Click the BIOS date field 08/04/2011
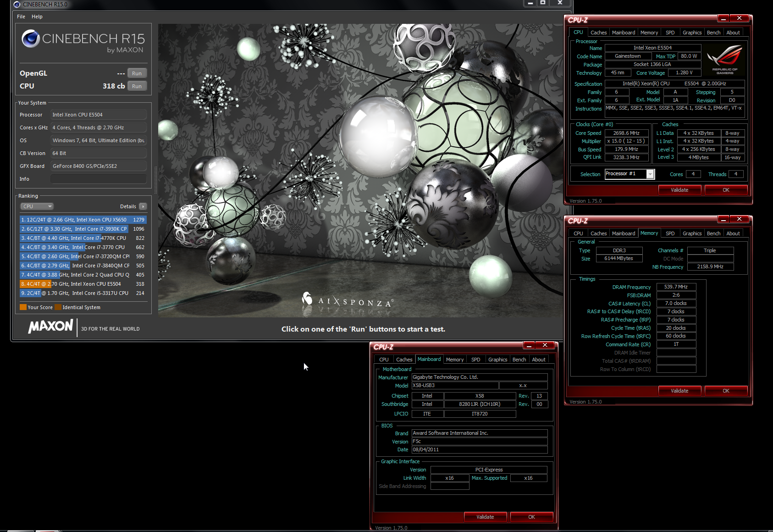Viewport: 773px width, 532px height. [x=480, y=450]
